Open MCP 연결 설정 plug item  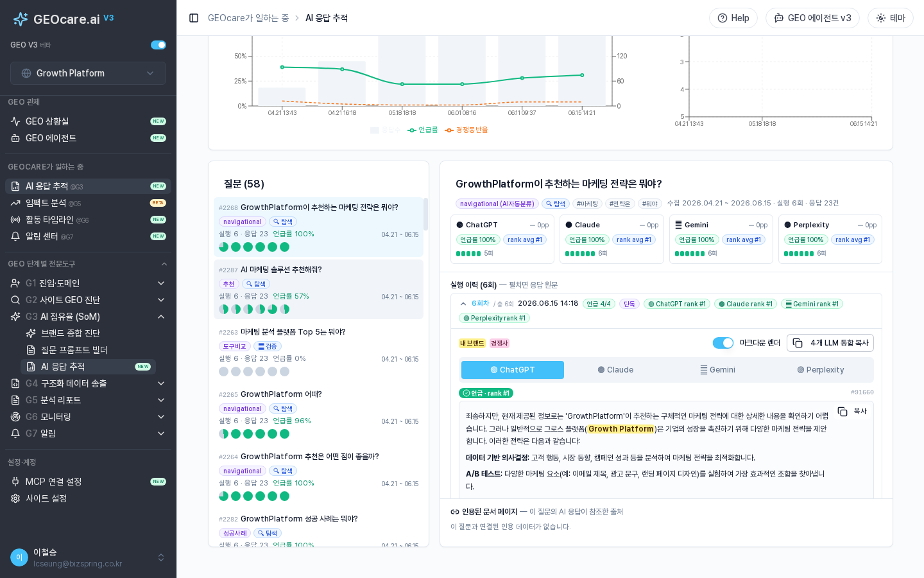[88, 482]
